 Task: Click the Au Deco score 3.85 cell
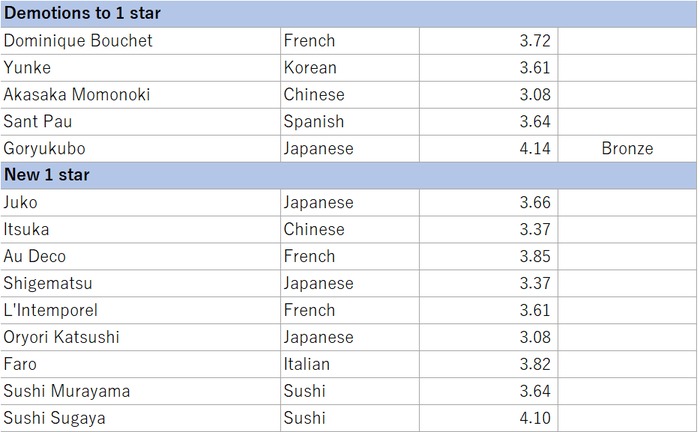click(x=488, y=256)
